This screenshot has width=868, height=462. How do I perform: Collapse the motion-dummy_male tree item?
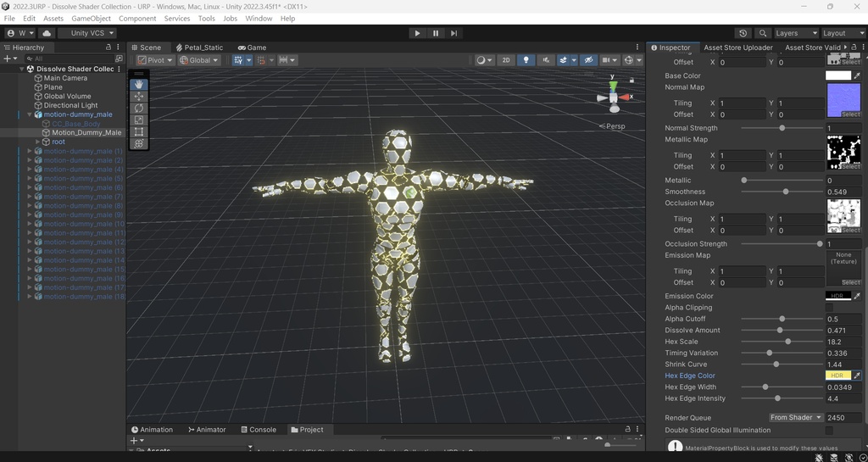[30, 114]
